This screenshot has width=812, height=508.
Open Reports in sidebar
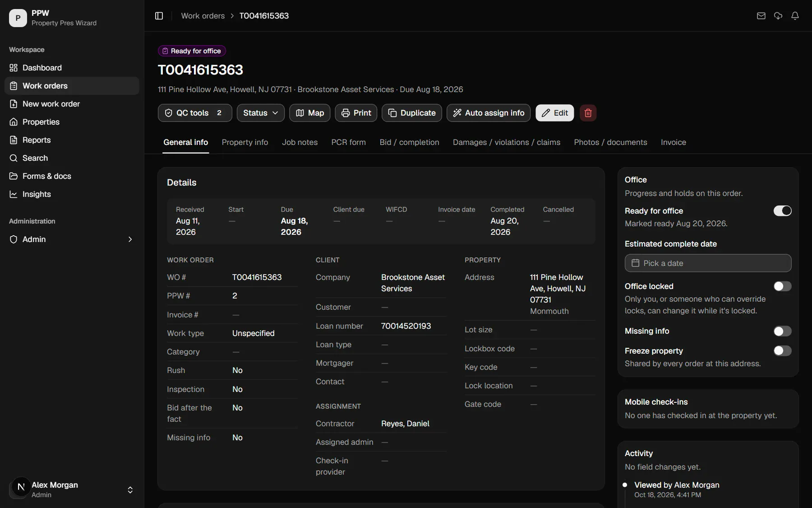[72, 140]
